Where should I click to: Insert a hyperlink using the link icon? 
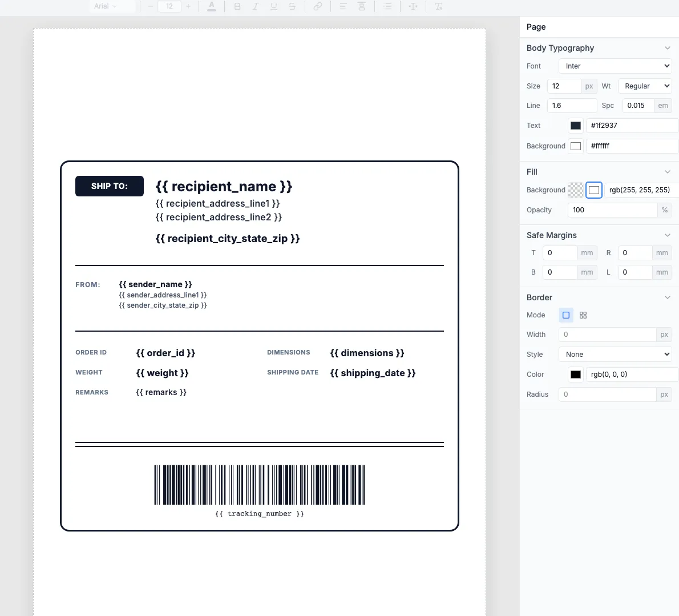(x=318, y=6)
